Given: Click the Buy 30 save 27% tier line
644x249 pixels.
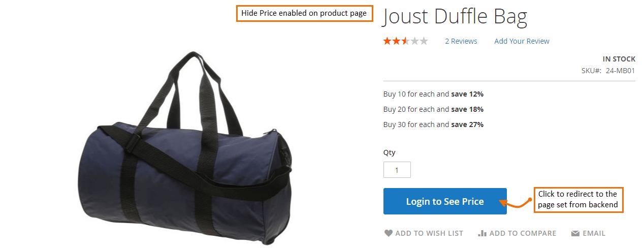Looking at the screenshot, I should 433,124.
